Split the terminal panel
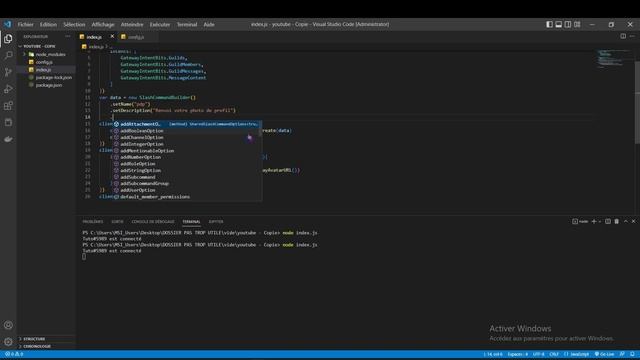Viewport: 640px width, 360px height. click(x=608, y=221)
